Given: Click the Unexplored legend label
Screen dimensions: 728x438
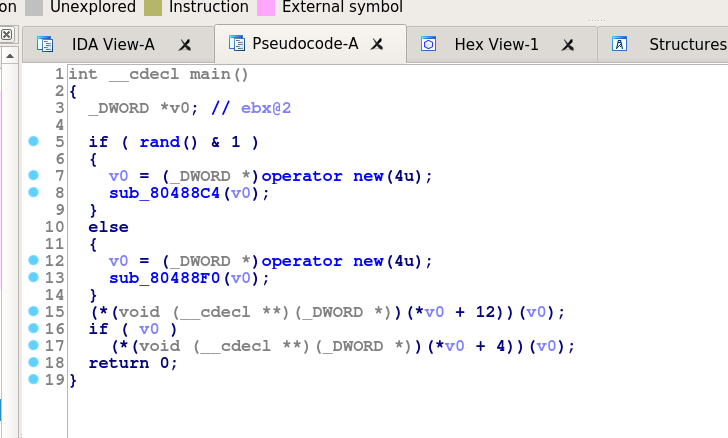Looking at the screenshot, I should click(93, 7).
